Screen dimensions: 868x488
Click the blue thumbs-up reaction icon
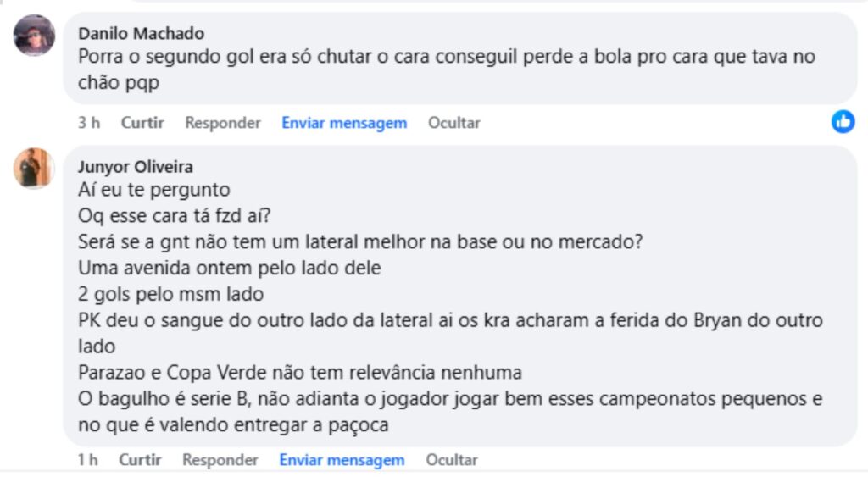click(843, 122)
